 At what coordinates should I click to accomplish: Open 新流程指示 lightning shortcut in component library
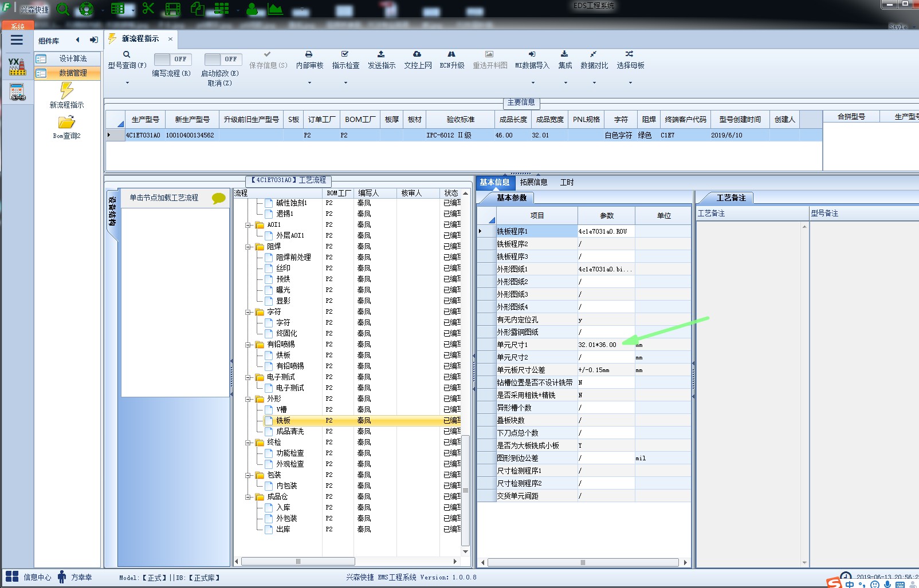tap(67, 96)
